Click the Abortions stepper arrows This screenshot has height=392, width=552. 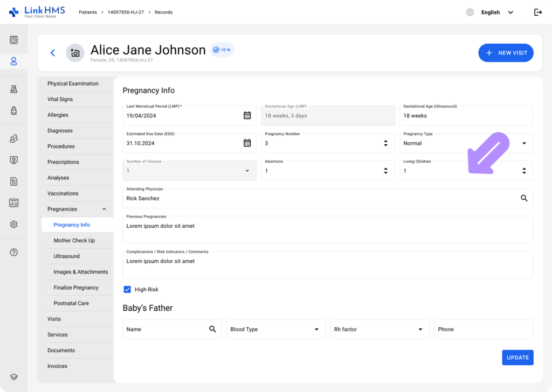[385, 171]
